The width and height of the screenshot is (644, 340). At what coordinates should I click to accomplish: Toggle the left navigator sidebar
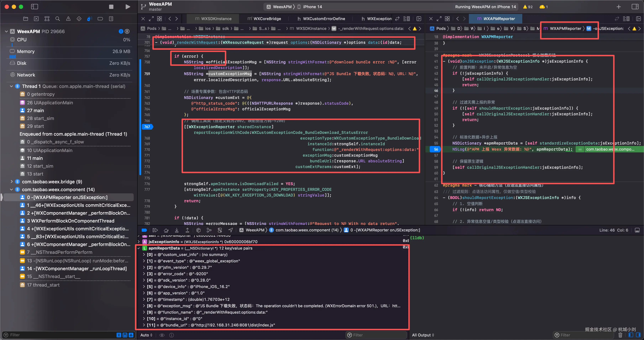click(x=34, y=7)
